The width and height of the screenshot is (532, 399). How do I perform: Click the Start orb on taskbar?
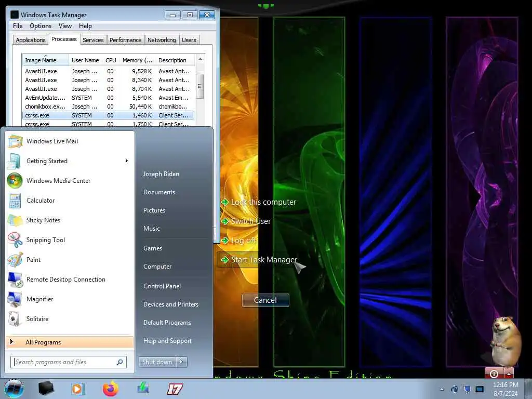[14, 389]
